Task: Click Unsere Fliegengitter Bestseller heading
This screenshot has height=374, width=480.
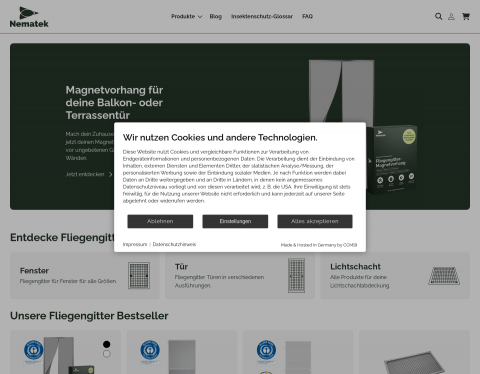Action: point(89,316)
